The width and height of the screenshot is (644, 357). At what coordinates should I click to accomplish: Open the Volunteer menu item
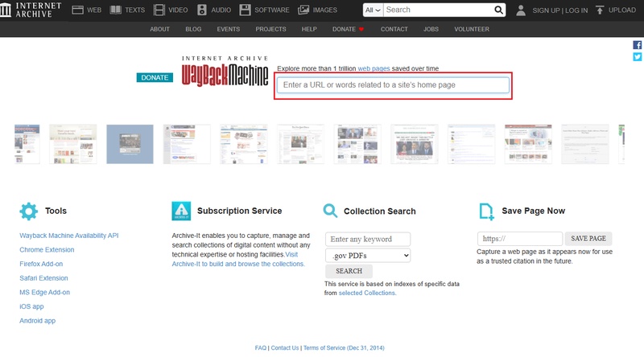pos(472,29)
